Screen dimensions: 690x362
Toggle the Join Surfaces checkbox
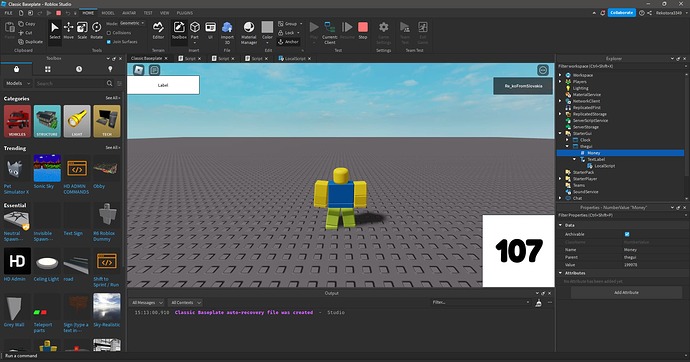pos(109,42)
